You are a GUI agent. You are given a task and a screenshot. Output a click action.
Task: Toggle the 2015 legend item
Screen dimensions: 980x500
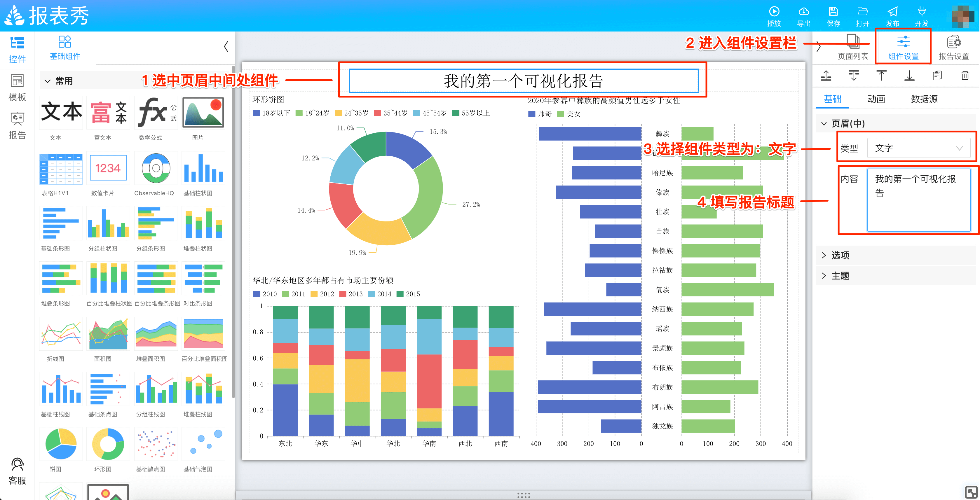[408, 294]
